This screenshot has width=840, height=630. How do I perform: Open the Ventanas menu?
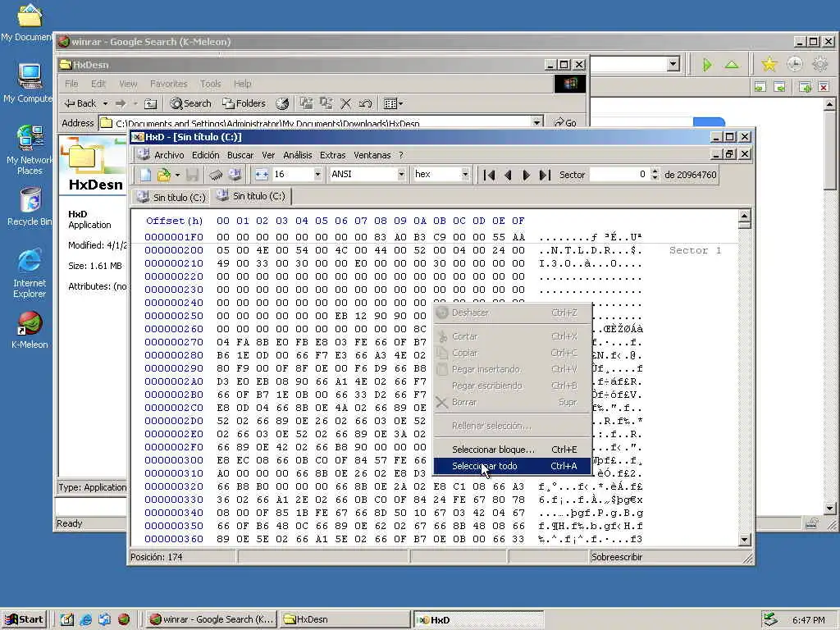pyautogui.click(x=372, y=155)
